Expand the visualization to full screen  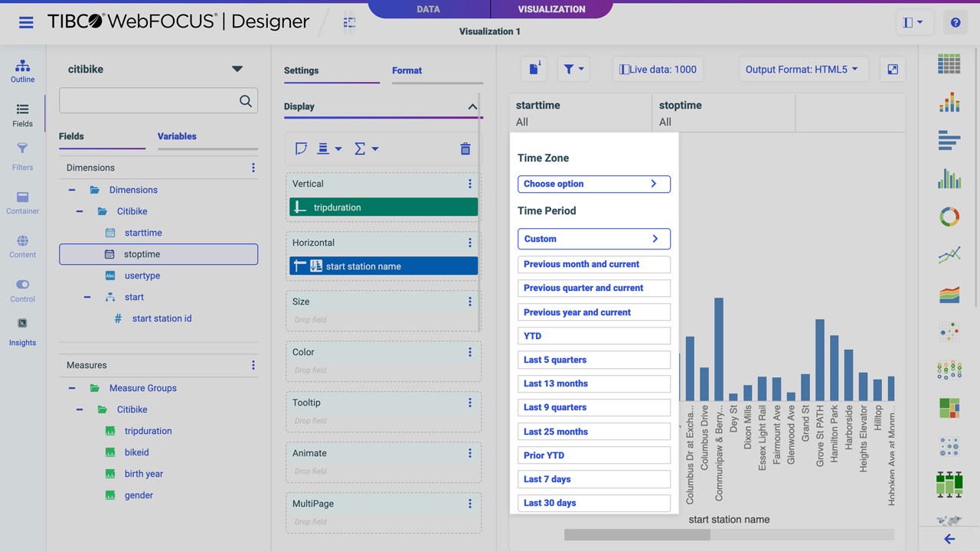(x=893, y=69)
